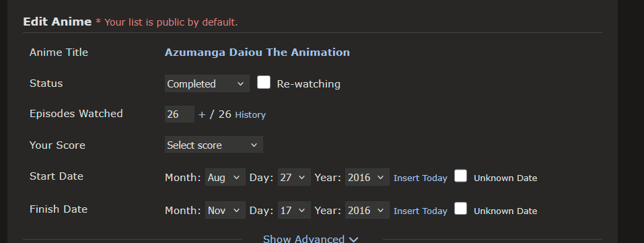Viewport: 644px width, 243px height.
Task: Open the Select score dropdown
Action: 213,145
